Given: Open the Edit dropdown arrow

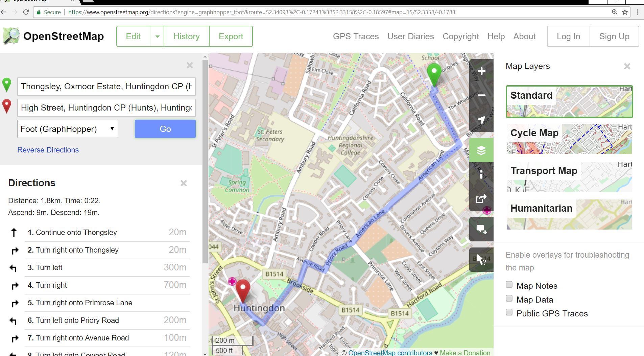Looking at the screenshot, I should [157, 37].
